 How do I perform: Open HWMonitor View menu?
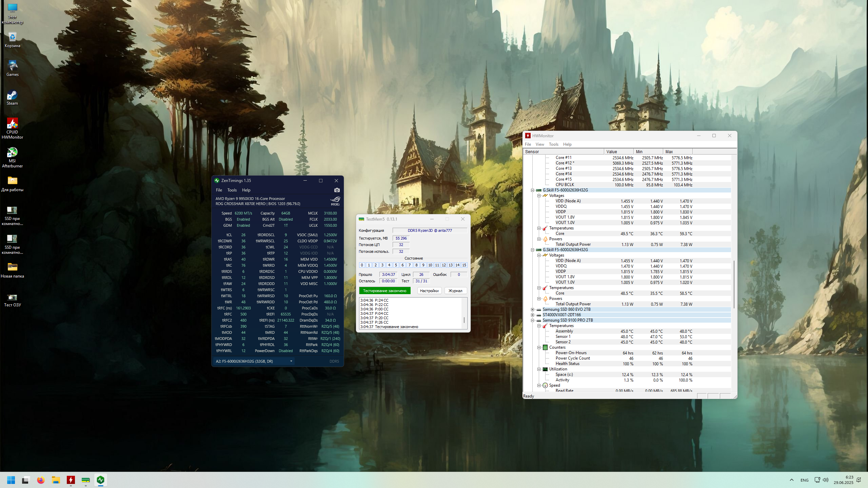pos(540,144)
